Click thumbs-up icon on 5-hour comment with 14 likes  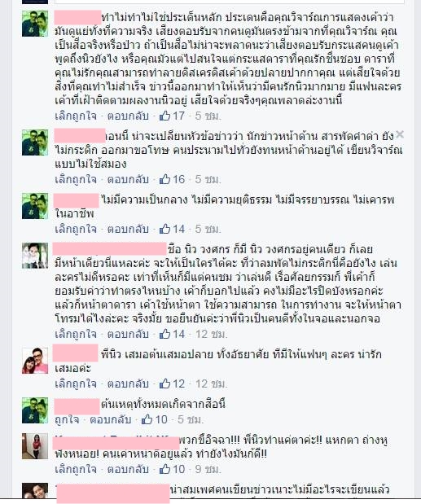click(164, 229)
